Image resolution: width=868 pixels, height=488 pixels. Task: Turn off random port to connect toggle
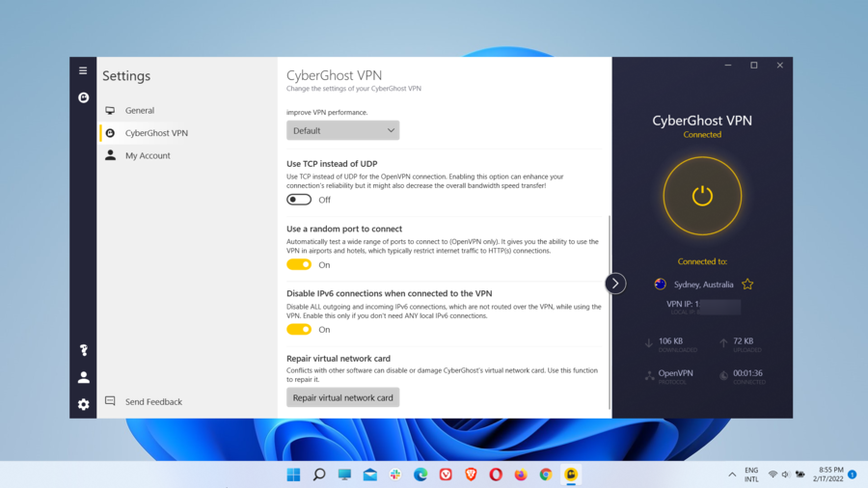pyautogui.click(x=299, y=264)
